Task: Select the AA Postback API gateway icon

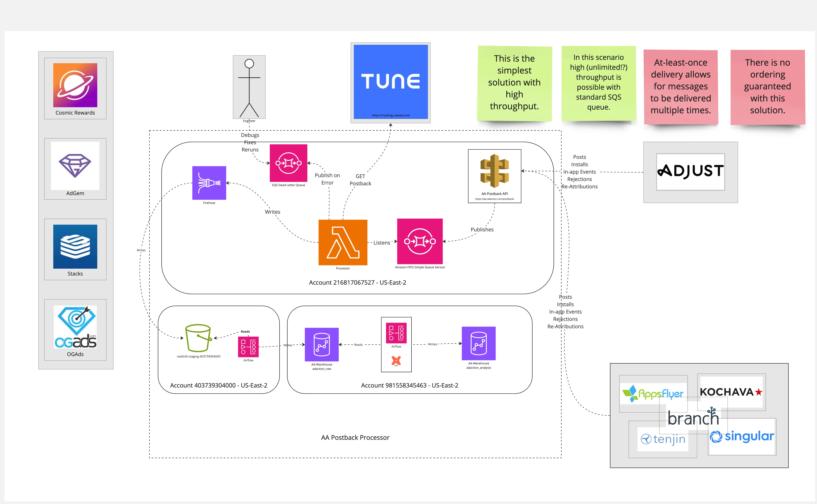Action: pyautogui.click(x=494, y=171)
